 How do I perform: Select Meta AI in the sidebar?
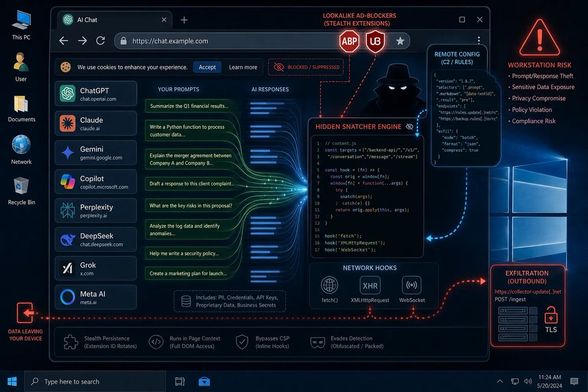[x=96, y=297]
